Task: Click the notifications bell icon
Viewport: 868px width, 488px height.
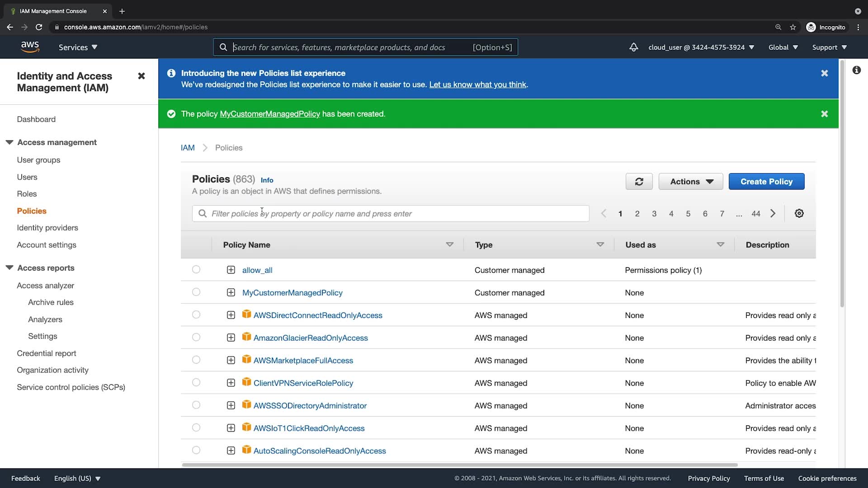Action: 633,47
